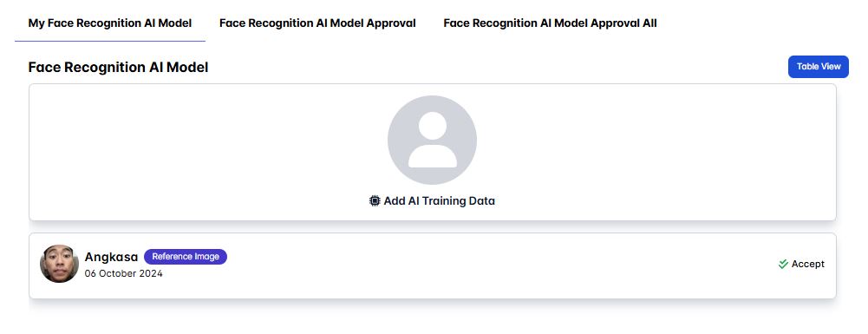Click the Reference Image badge

pyautogui.click(x=186, y=257)
